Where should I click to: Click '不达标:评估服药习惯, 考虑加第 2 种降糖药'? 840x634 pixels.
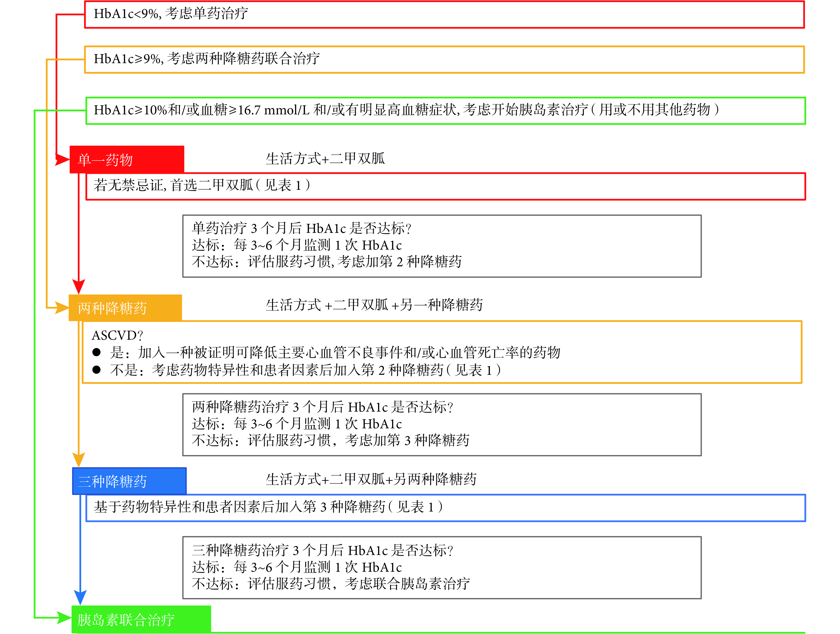(327, 262)
